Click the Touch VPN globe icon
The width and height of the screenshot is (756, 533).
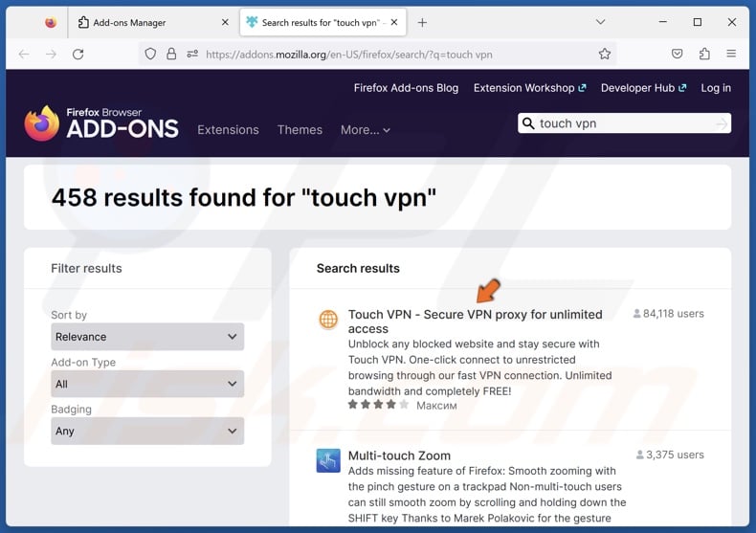[328, 319]
